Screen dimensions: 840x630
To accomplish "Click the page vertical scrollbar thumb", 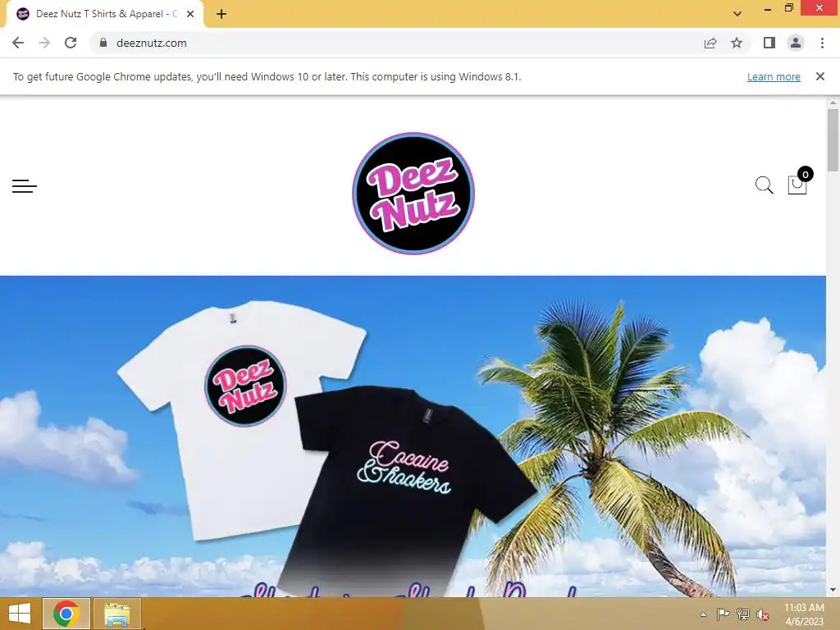I will (833, 140).
